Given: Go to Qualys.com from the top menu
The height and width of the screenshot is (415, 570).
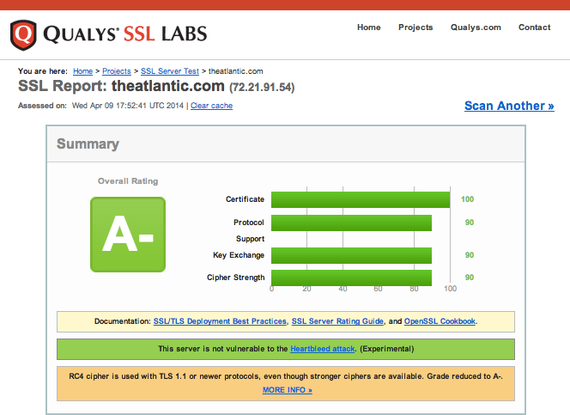Looking at the screenshot, I should pos(475,27).
